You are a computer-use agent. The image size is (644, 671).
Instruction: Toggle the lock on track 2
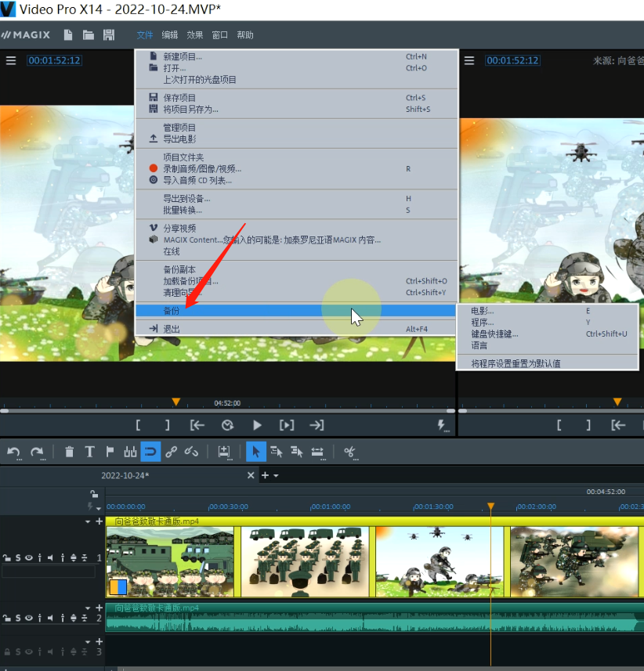click(x=7, y=618)
